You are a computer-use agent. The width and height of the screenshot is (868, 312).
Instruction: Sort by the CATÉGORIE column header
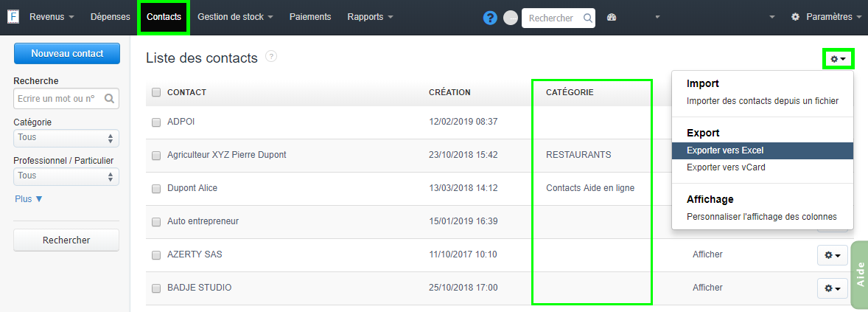pyautogui.click(x=570, y=92)
